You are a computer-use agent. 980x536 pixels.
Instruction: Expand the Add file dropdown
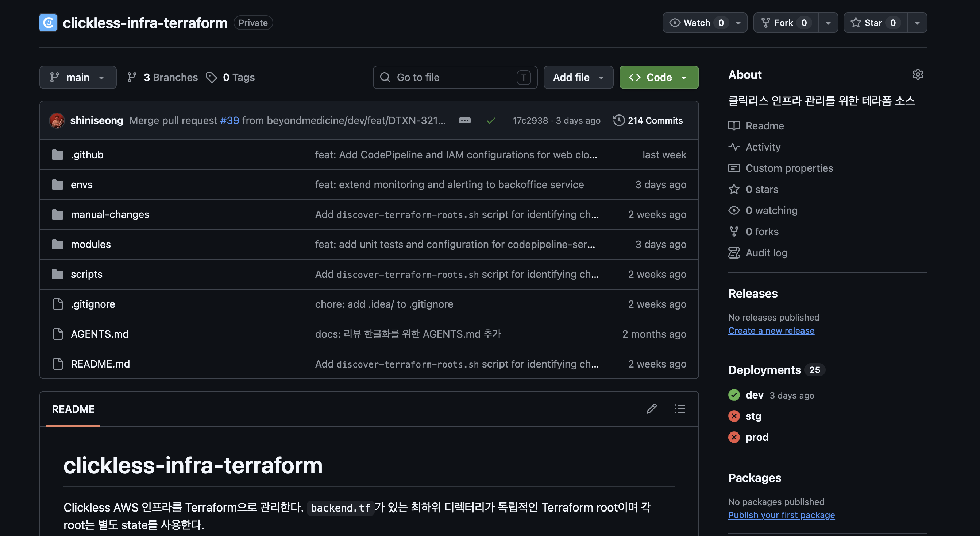[578, 78]
